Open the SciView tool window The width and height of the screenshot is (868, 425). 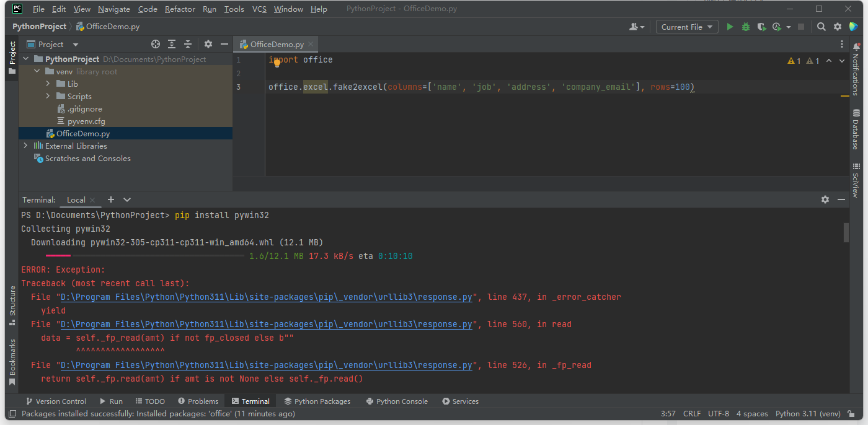[x=856, y=180]
